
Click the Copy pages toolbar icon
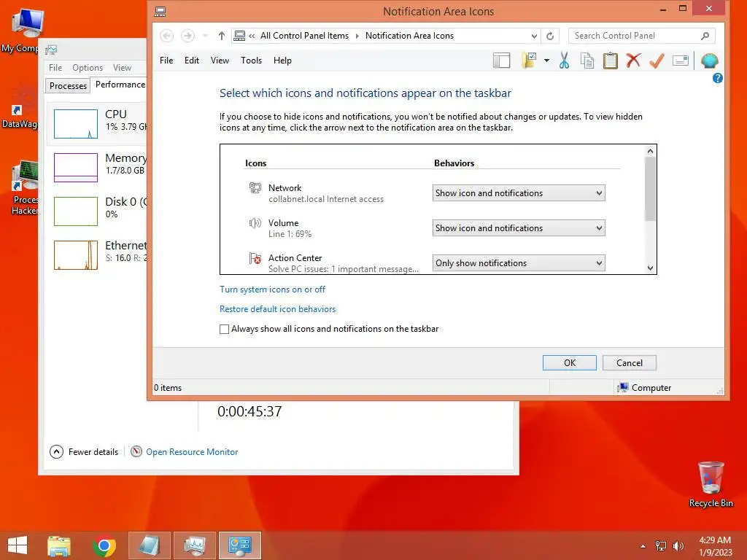pyautogui.click(x=587, y=61)
